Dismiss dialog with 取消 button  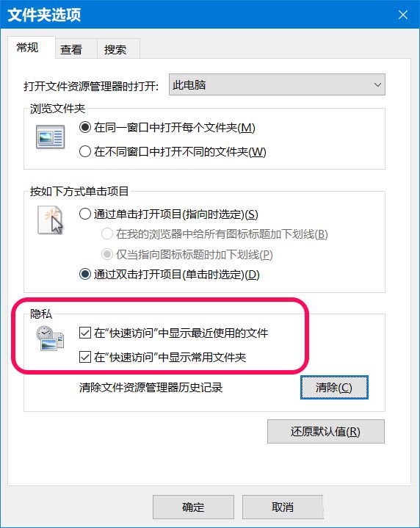tap(282, 507)
